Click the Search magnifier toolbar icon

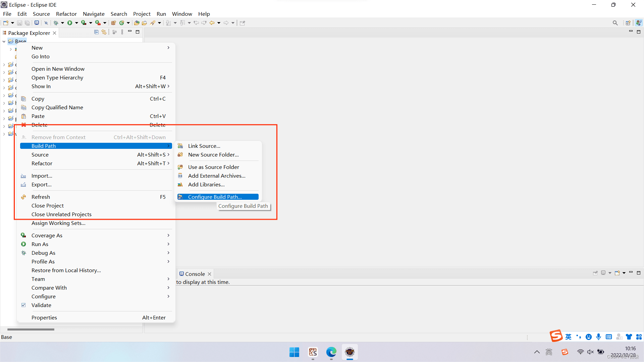615,23
